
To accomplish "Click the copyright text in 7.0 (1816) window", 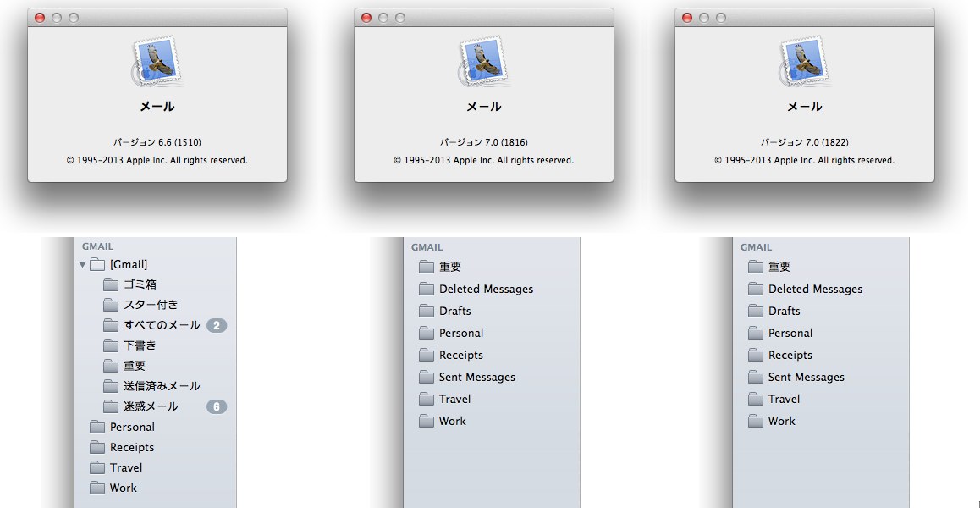I will click(484, 161).
